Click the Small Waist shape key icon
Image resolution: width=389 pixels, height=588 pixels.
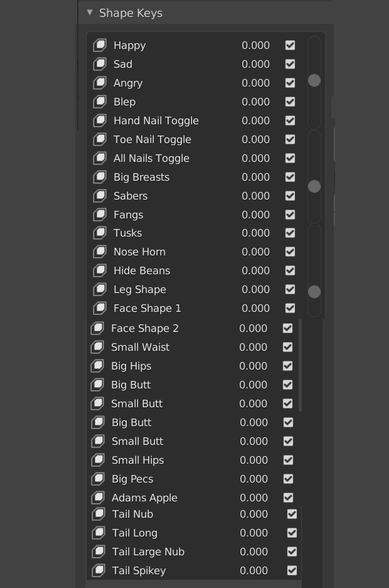tap(97, 347)
